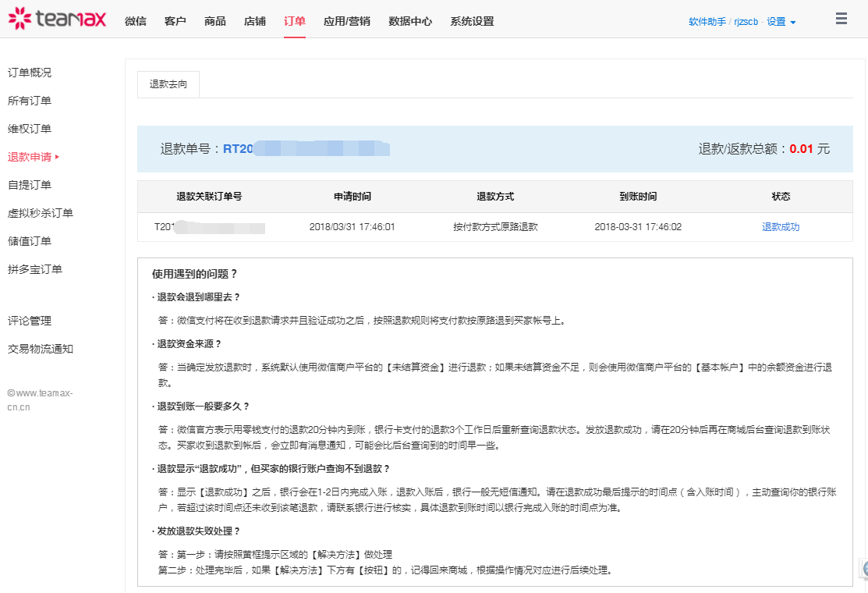This screenshot has height=593, width=868.
Task: Open the 客户 menu
Action: pos(175,21)
